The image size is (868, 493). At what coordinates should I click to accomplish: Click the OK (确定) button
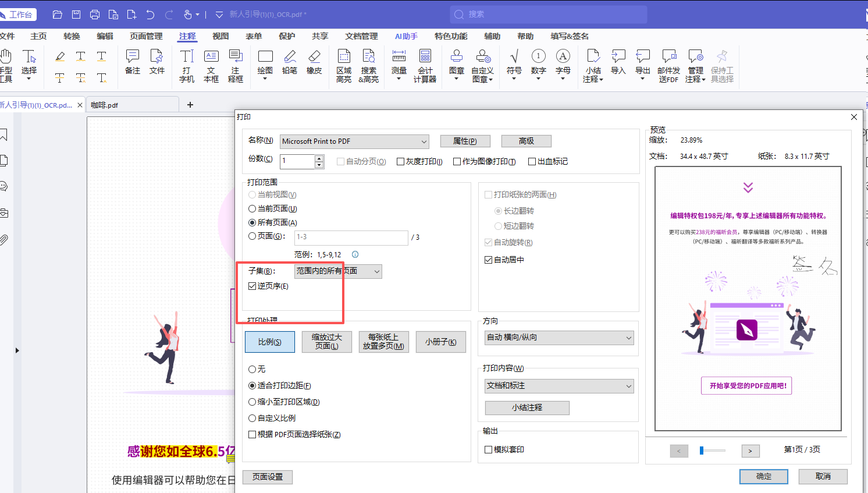(764, 476)
